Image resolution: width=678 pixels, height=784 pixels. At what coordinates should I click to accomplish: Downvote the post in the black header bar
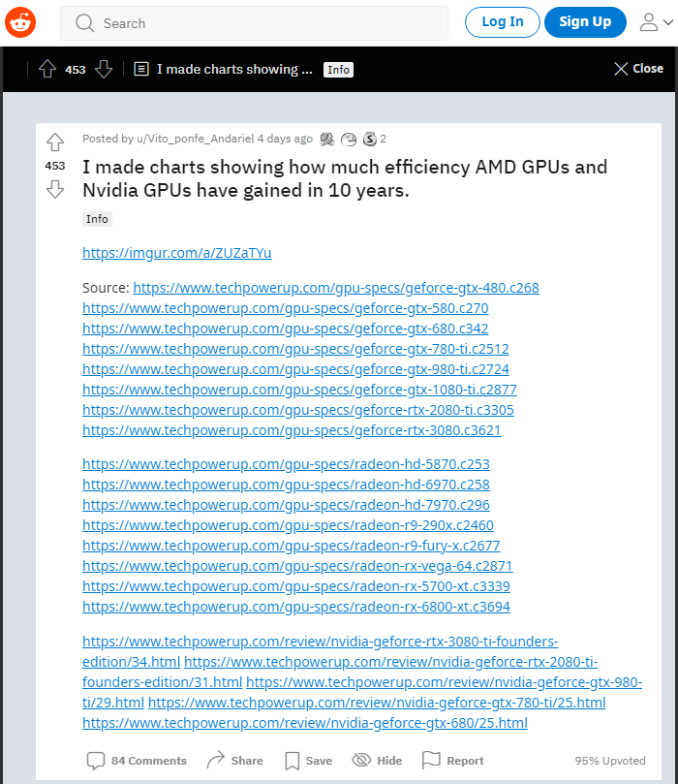(x=104, y=69)
